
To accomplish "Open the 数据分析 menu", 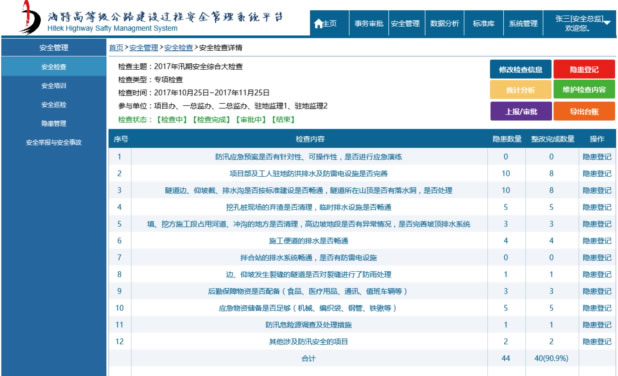I will click(x=445, y=24).
